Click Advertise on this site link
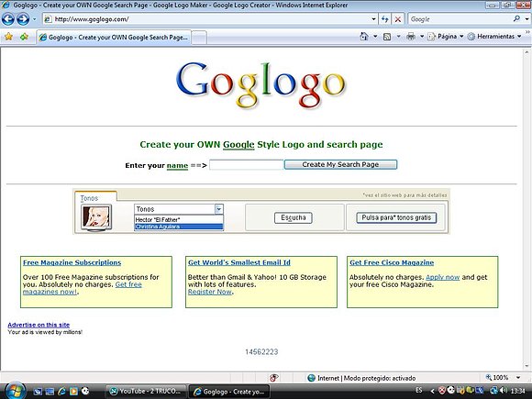532x399 pixels. coord(39,325)
